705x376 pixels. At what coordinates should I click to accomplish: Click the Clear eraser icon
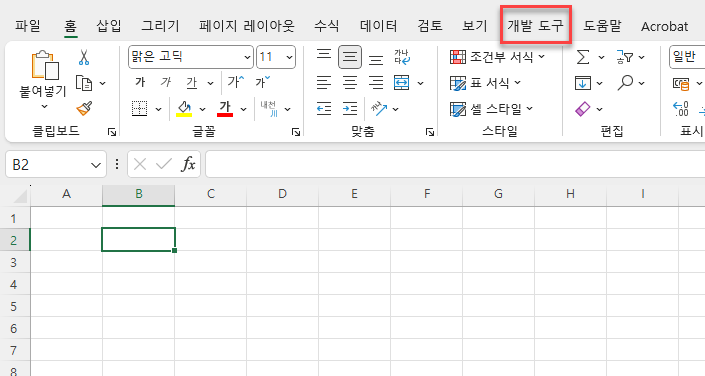pyautogui.click(x=583, y=109)
